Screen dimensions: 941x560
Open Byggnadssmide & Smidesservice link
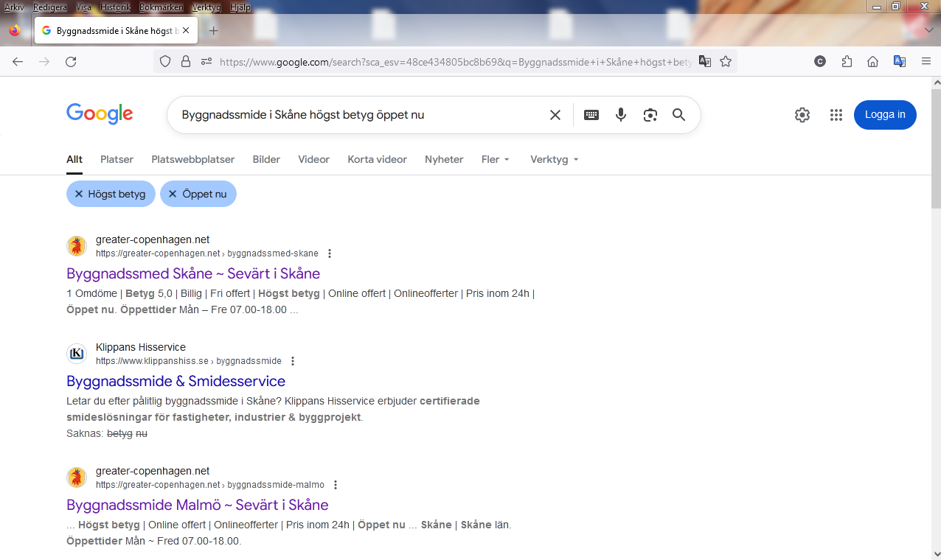click(x=176, y=381)
